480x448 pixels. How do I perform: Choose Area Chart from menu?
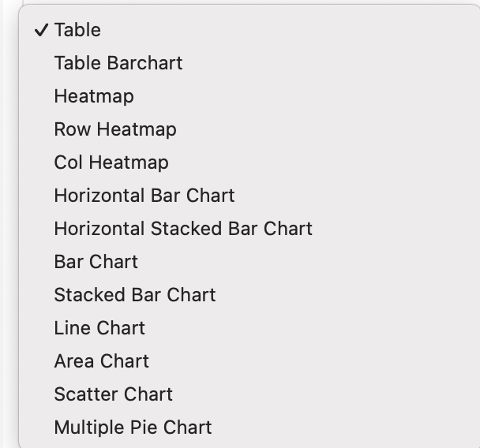[x=101, y=361]
